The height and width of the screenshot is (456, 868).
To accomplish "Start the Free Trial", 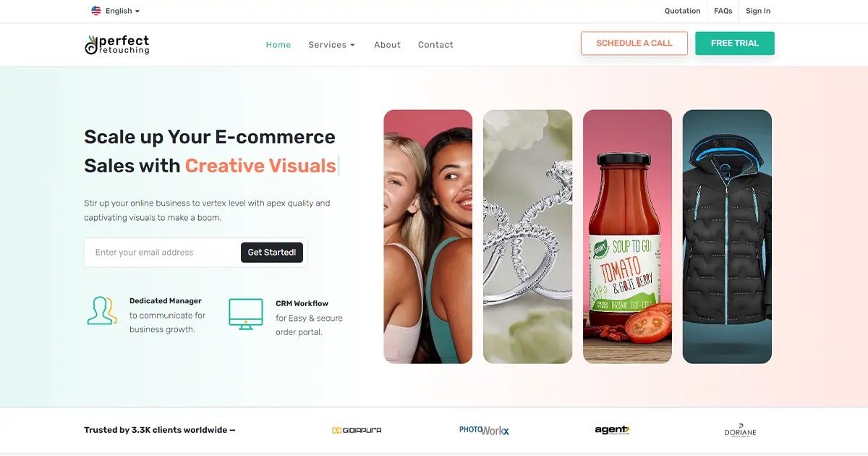I will click(735, 43).
